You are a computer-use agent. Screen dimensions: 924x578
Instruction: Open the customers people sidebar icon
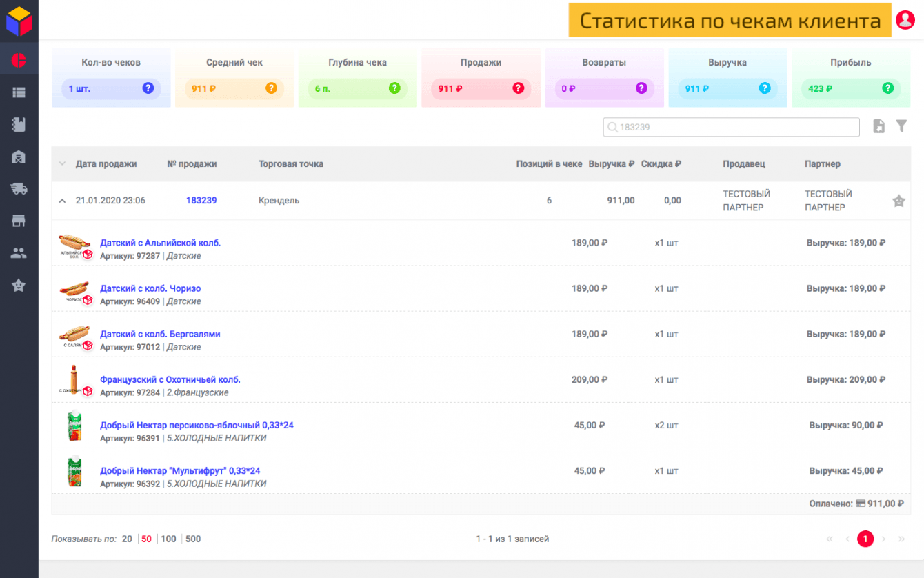[x=19, y=253]
